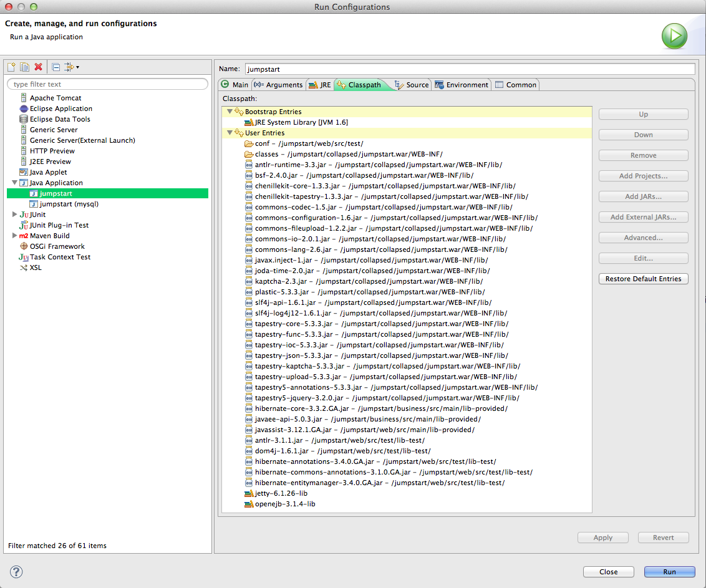706x588 pixels.
Task: Collapse the Bootstrap Entries node
Action: (x=230, y=111)
